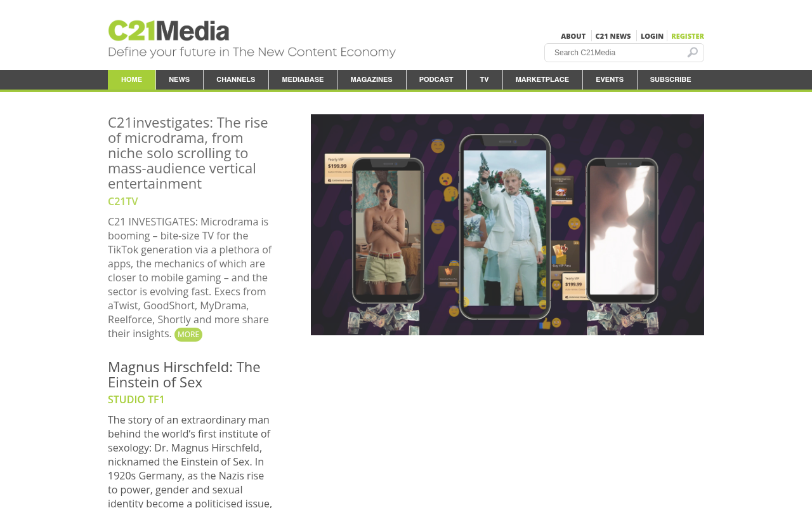Click the green REGISTER link
The width and height of the screenshot is (812, 508).
click(688, 36)
